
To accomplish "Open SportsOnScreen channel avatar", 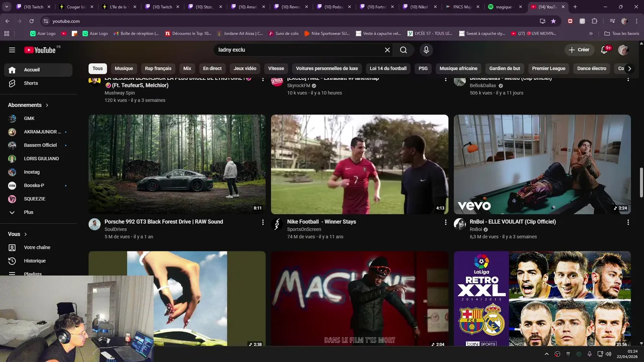I will pos(277,224).
